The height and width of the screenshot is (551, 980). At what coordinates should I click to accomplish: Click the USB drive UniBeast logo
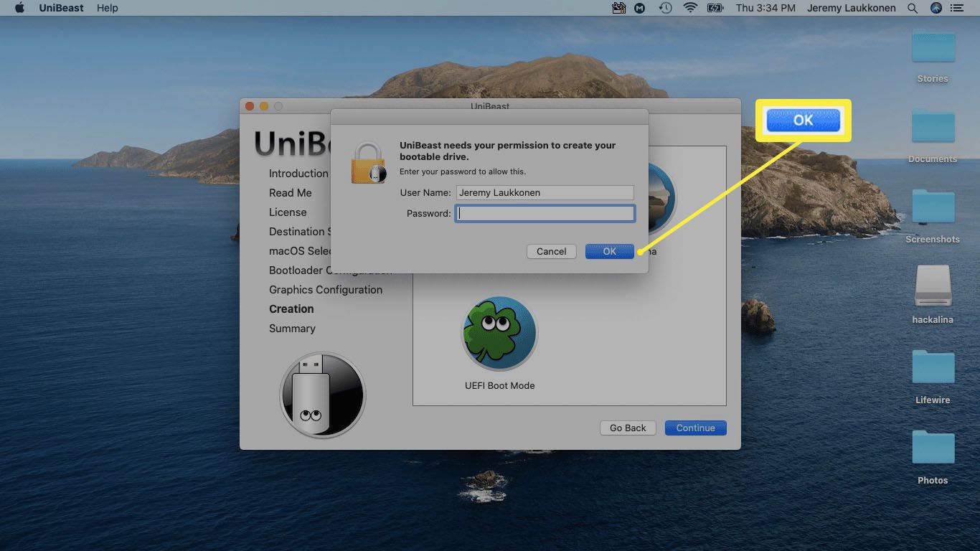coord(323,395)
